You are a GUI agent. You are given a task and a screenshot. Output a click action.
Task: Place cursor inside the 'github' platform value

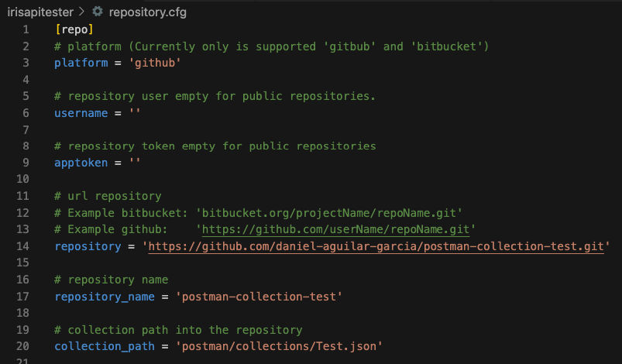tap(155, 63)
